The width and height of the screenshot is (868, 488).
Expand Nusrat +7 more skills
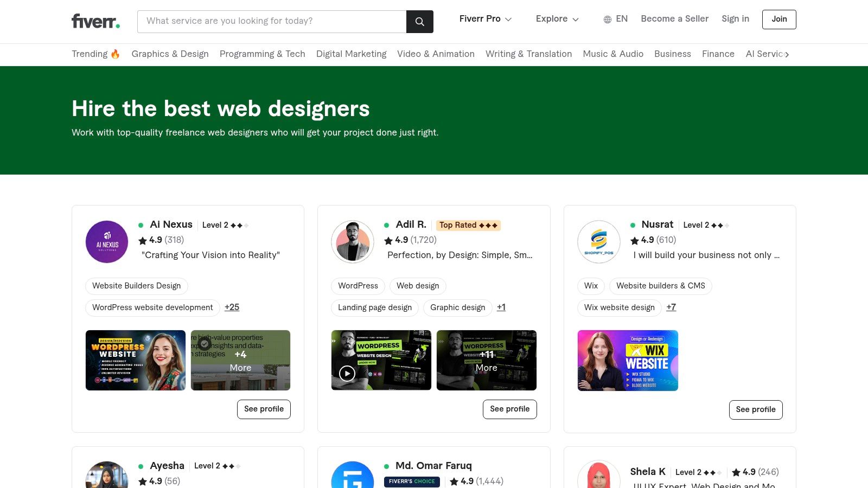671,307
